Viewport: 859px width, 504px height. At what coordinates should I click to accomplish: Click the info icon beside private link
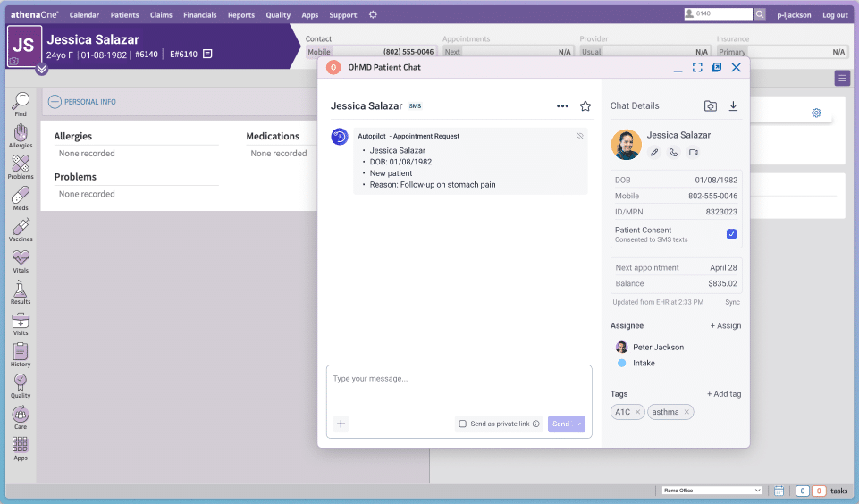[x=535, y=424]
